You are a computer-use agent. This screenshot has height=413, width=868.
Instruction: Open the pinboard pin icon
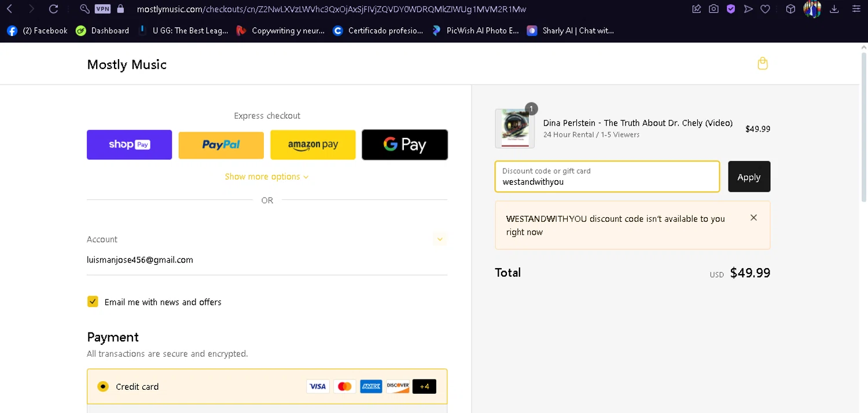coord(697,9)
